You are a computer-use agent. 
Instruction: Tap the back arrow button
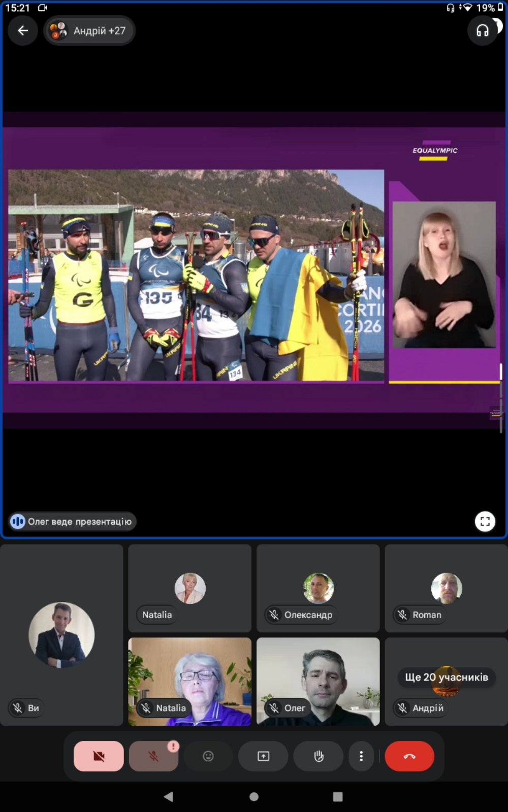click(x=23, y=30)
